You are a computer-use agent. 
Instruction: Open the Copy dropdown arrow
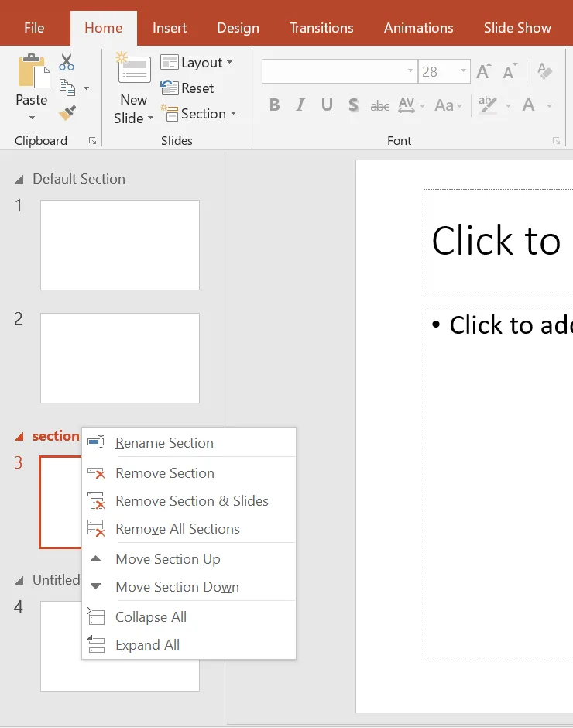point(87,88)
